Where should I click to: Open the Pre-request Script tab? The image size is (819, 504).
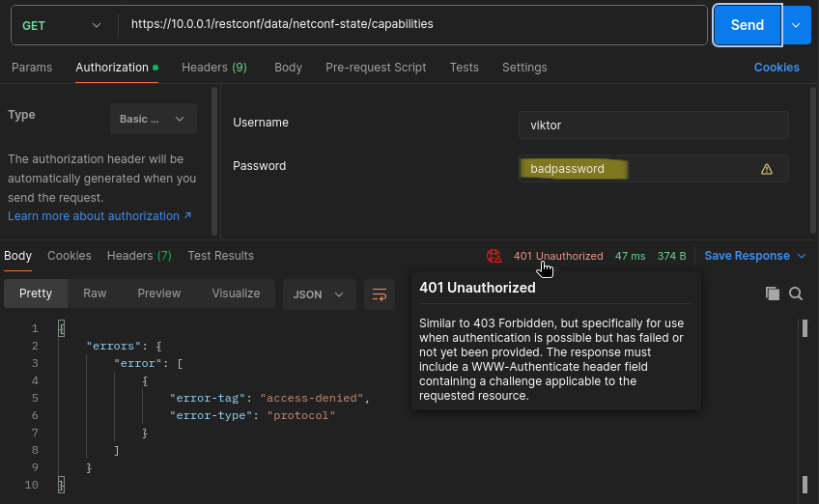click(x=376, y=68)
